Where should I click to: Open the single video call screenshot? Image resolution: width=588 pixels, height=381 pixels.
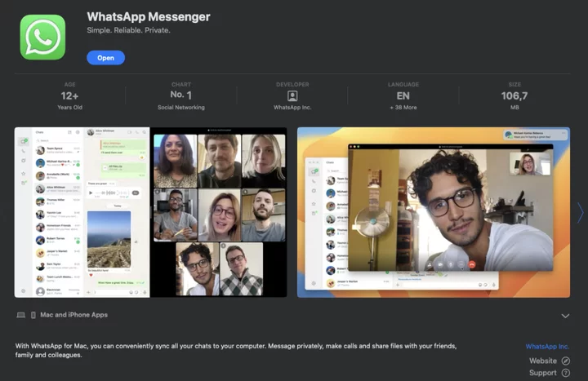coord(433,212)
